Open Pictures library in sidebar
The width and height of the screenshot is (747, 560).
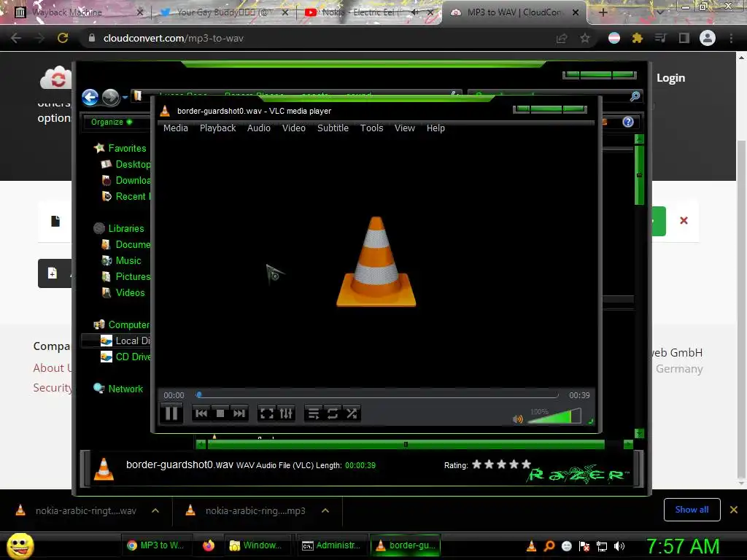coord(126,276)
